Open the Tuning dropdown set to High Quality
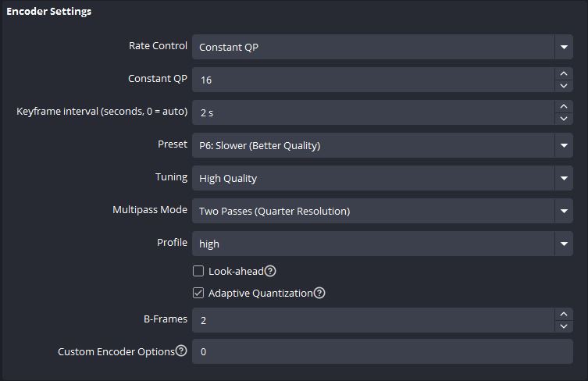588x381 pixels. coord(382,178)
